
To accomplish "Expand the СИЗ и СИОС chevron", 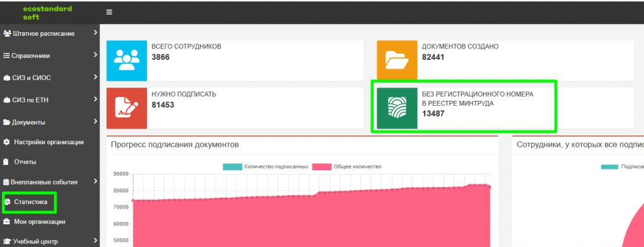I will pyautogui.click(x=96, y=77).
